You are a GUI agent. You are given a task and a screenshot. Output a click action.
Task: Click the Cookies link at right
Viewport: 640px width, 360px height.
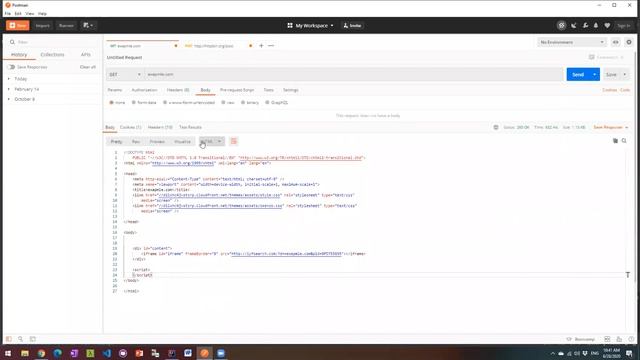point(609,90)
